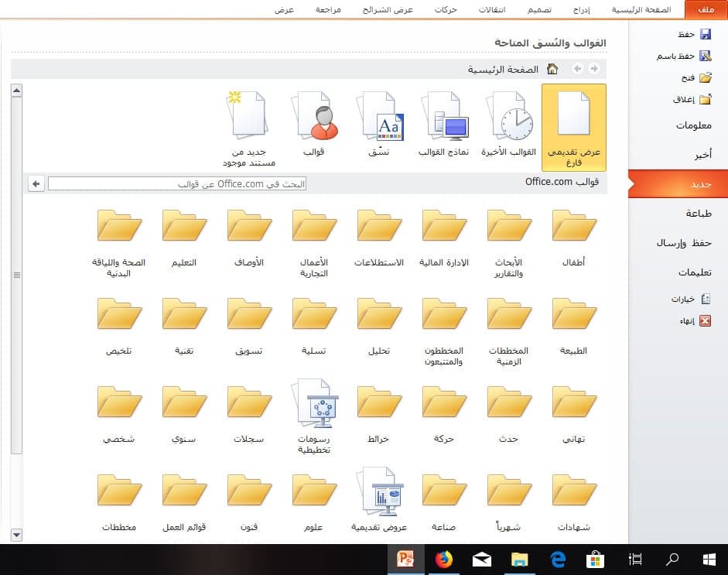
Task: Open the تهاني folder
Action: [573, 414]
